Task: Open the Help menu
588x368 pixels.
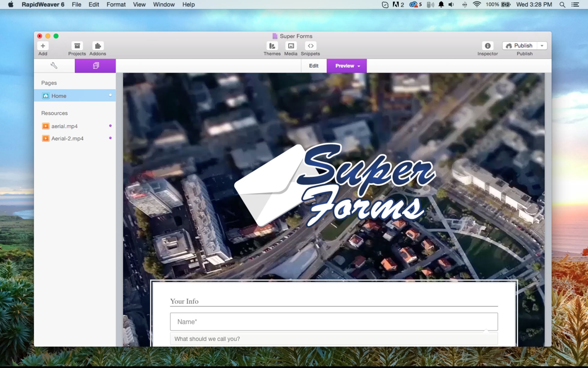Action: tap(188, 5)
